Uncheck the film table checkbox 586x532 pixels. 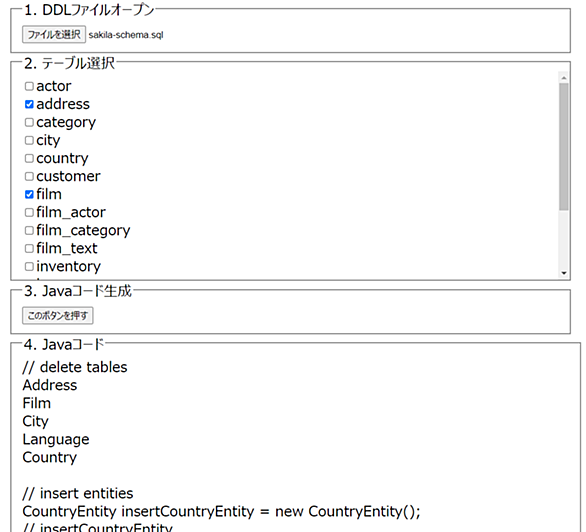point(29,194)
